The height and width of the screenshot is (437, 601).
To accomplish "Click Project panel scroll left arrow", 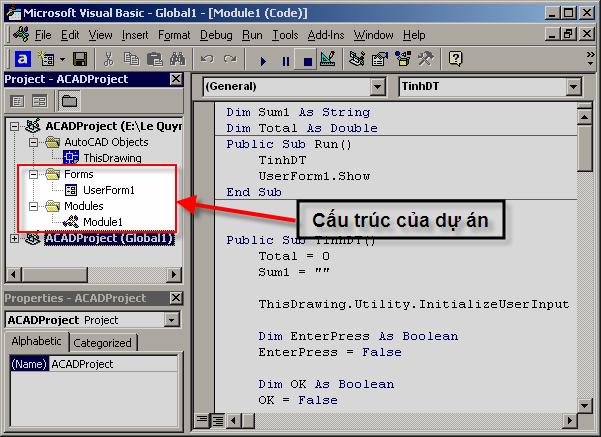I will point(14,274).
